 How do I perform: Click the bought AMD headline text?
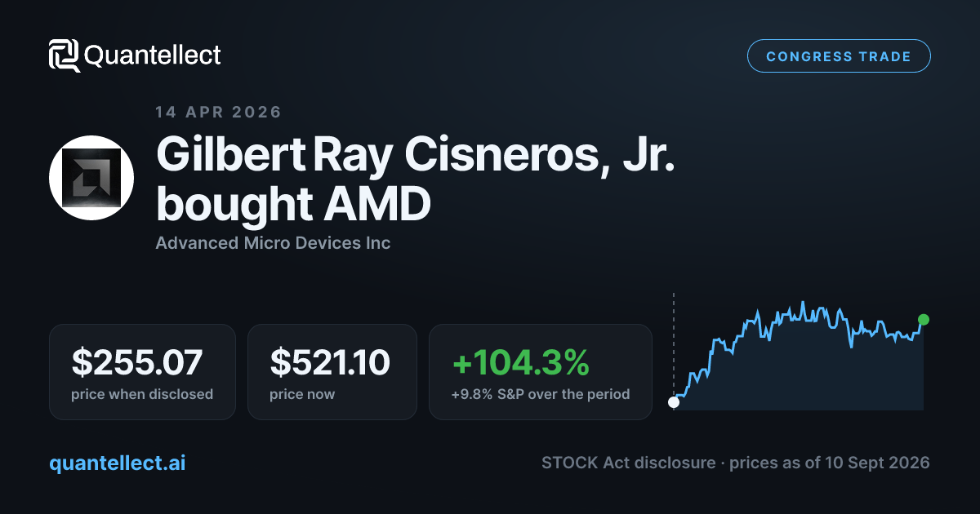293,206
